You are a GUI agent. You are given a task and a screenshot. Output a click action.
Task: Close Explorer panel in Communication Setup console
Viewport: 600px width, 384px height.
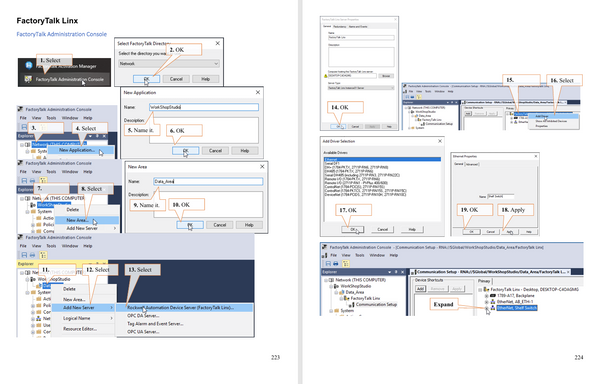402,272
